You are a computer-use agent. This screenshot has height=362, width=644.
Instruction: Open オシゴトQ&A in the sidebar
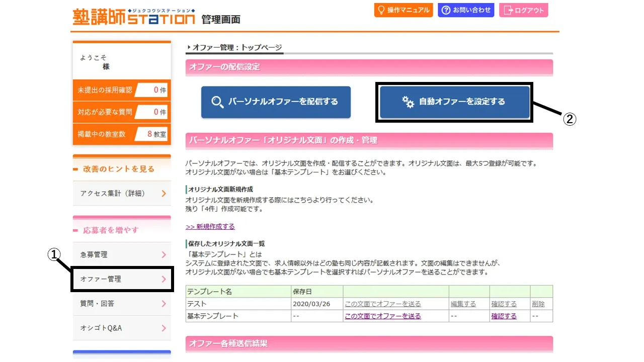point(122,328)
